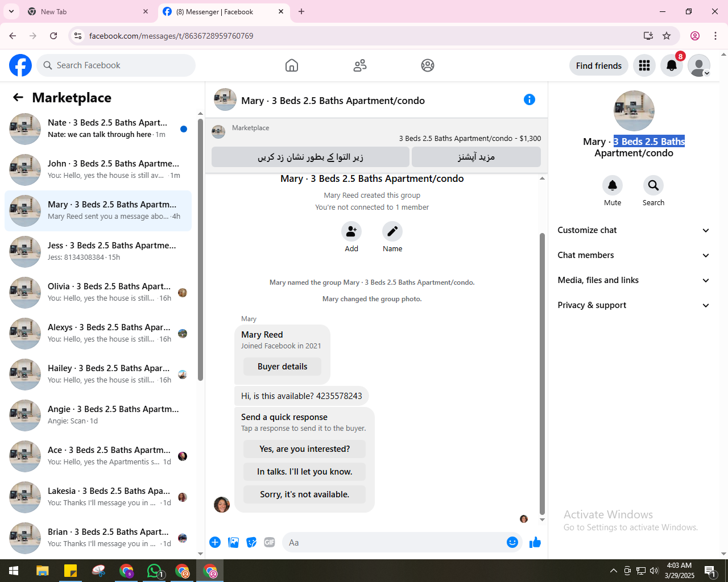Switch to the New Tab browser tab
Viewport: 728px width, 582px height.
pyautogui.click(x=88, y=11)
